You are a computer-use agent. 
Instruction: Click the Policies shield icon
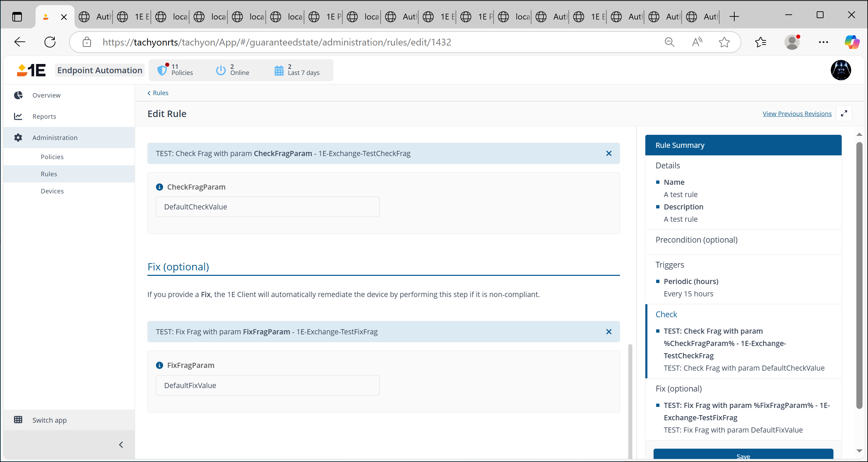[x=162, y=70]
